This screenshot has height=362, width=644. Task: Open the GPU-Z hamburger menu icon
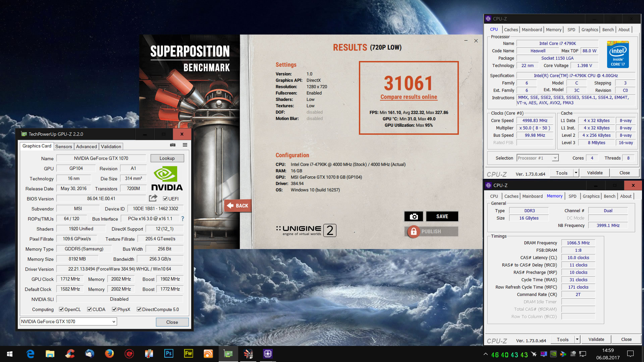point(185,145)
